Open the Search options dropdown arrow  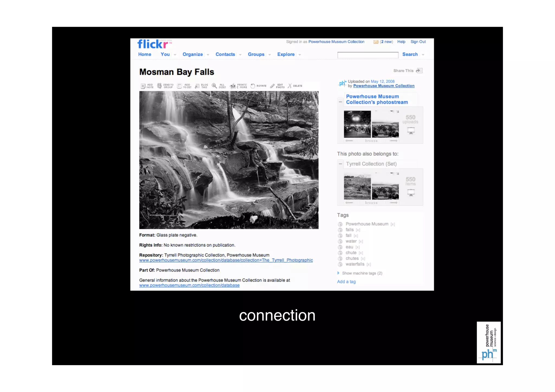point(423,55)
